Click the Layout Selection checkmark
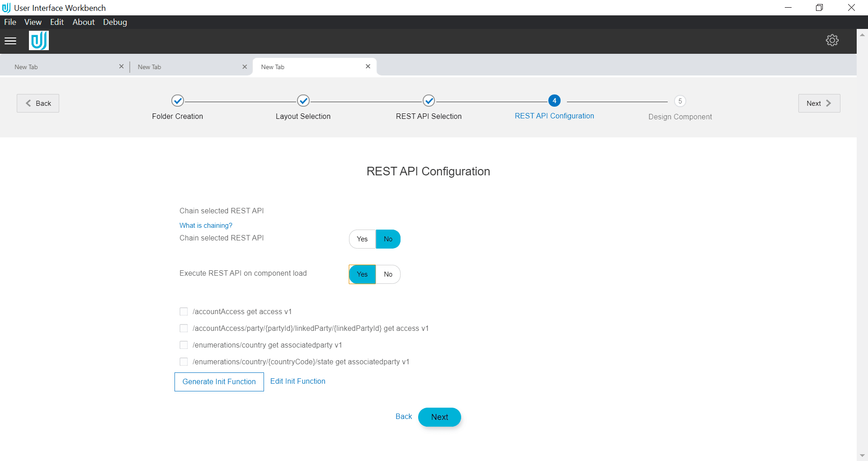 click(303, 101)
